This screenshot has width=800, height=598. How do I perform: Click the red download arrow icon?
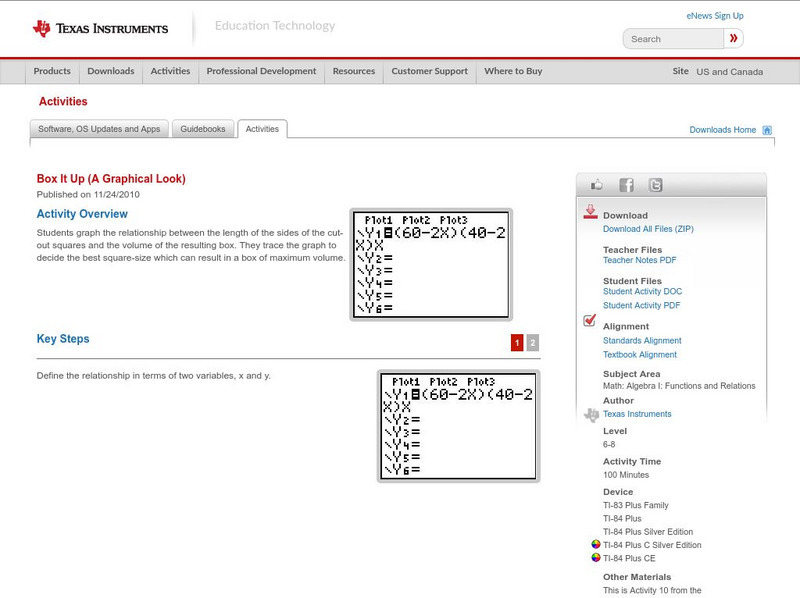[590, 212]
